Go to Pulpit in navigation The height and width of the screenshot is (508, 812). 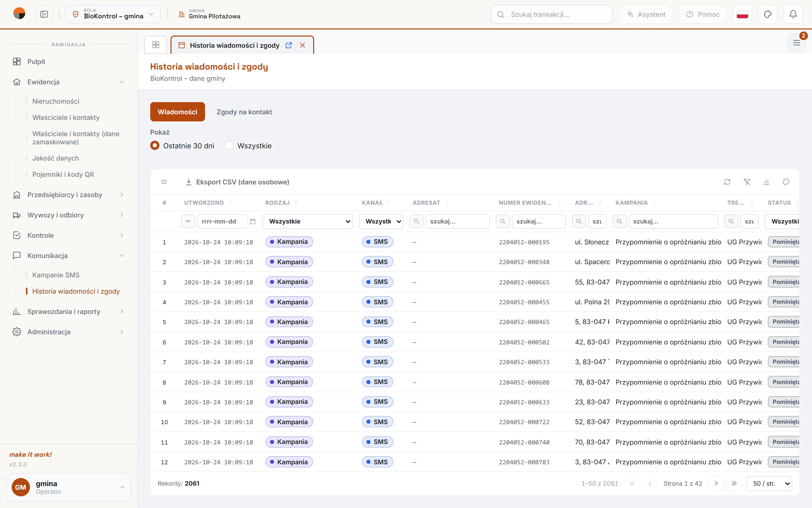coord(69,61)
